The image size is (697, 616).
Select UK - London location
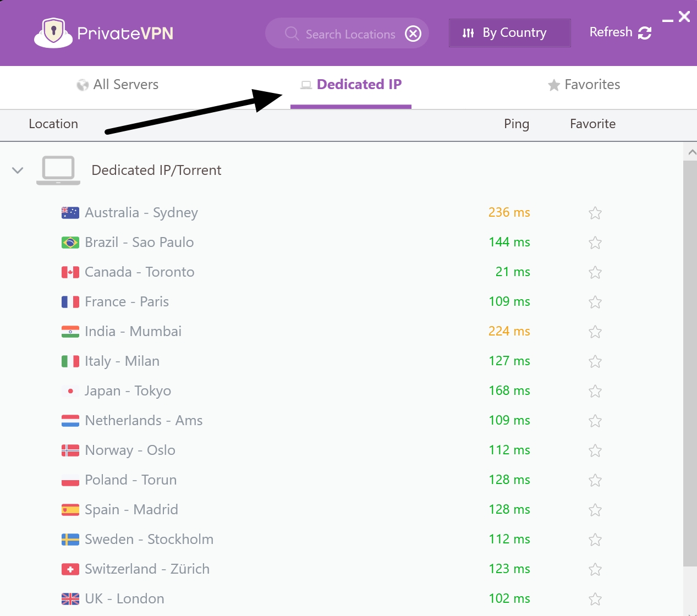click(x=124, y=599)
